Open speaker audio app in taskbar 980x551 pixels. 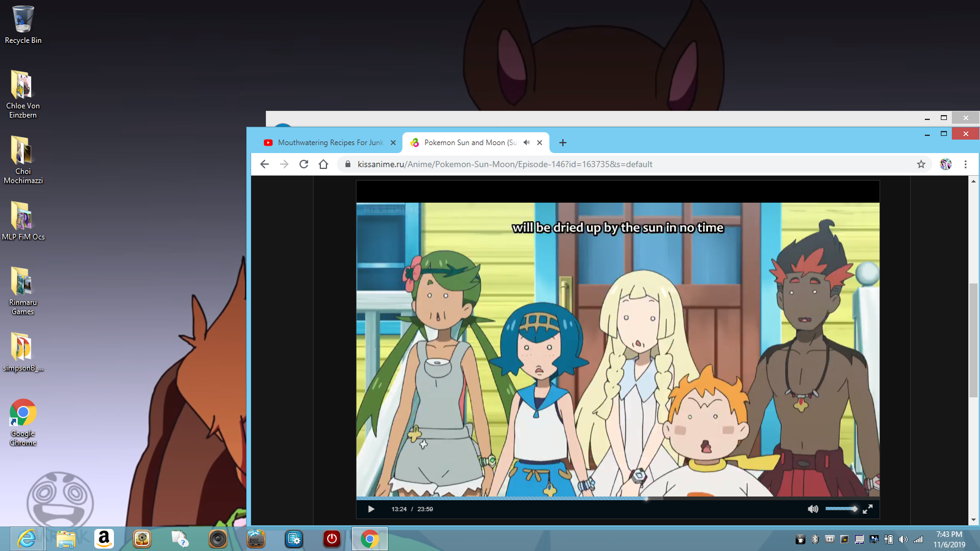click(218, 539)
